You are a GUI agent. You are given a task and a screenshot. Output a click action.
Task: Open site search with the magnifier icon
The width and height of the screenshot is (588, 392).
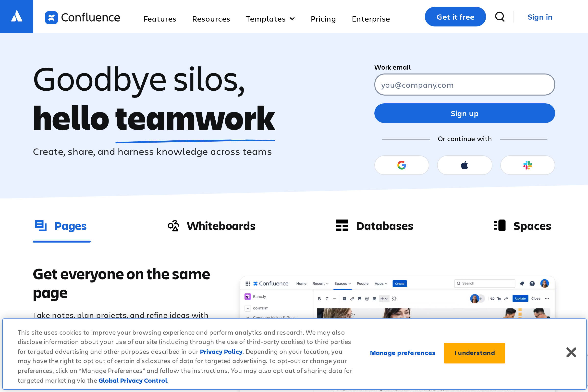click(500, 17)
